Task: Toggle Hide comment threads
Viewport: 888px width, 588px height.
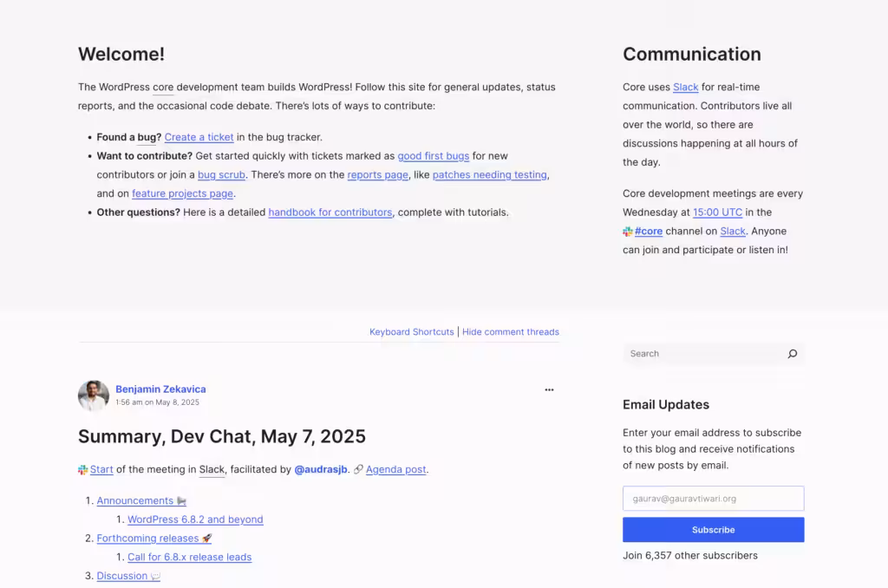Action: pyautogui.click(x=510, y=331)
